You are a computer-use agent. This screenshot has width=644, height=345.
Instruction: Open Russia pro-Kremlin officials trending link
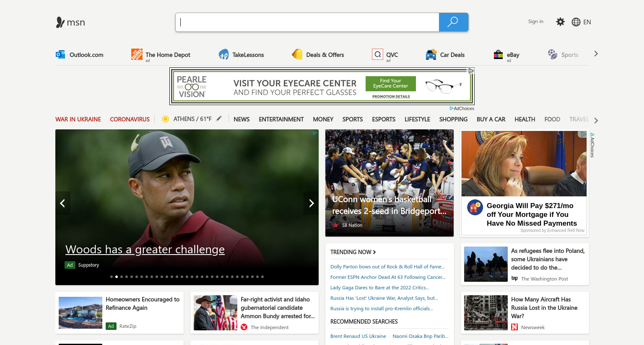(x=382, y=309)
